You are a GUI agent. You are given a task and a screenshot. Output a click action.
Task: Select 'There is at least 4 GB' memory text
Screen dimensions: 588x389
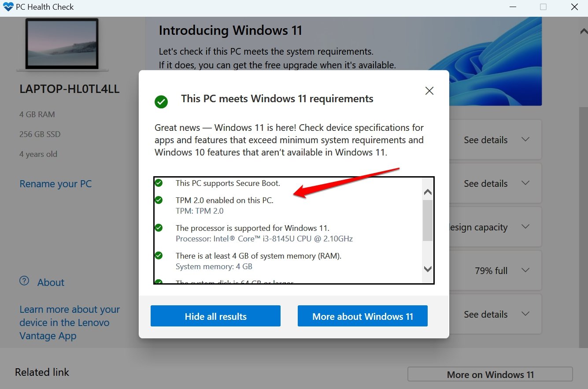(259, 256)
